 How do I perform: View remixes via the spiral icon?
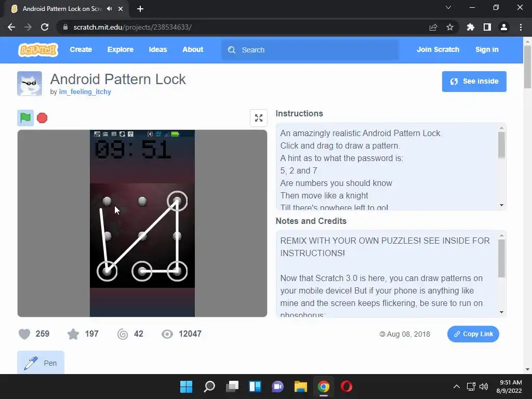point(123,334)
